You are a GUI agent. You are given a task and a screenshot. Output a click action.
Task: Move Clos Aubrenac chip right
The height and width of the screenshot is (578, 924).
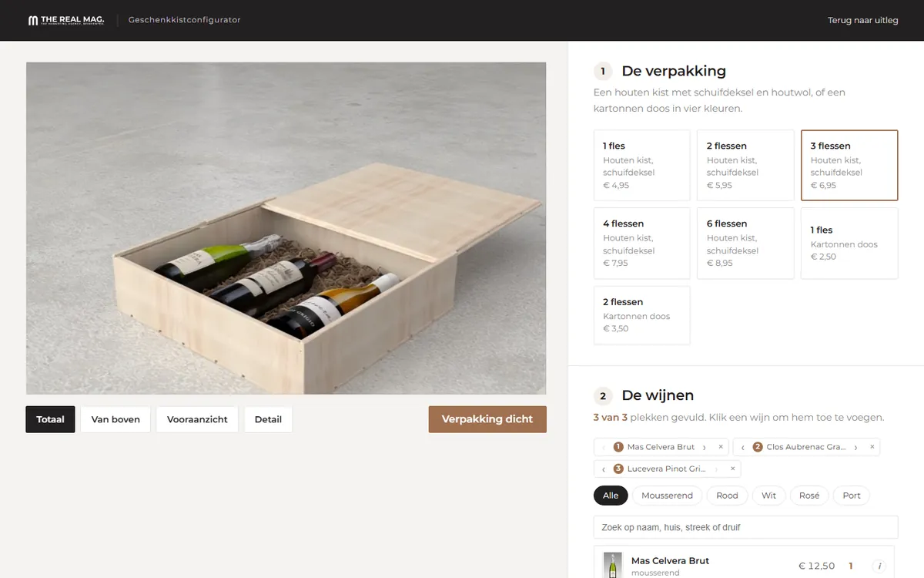pyautogui.click(x=855, y=447)
